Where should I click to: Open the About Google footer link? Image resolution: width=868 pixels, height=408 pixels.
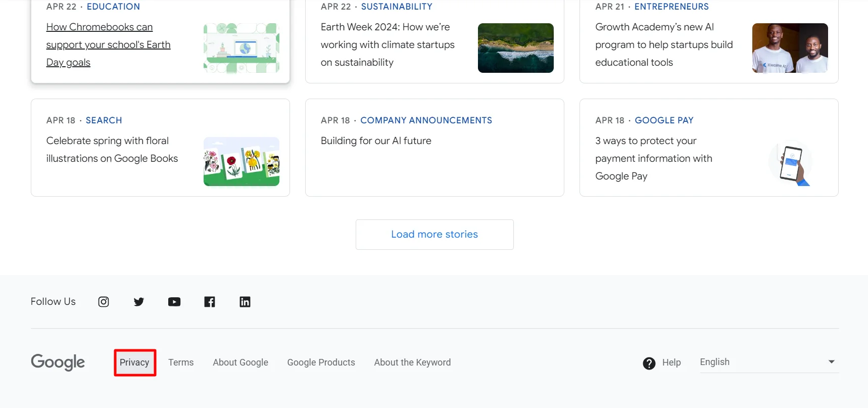tap(240, 362)
